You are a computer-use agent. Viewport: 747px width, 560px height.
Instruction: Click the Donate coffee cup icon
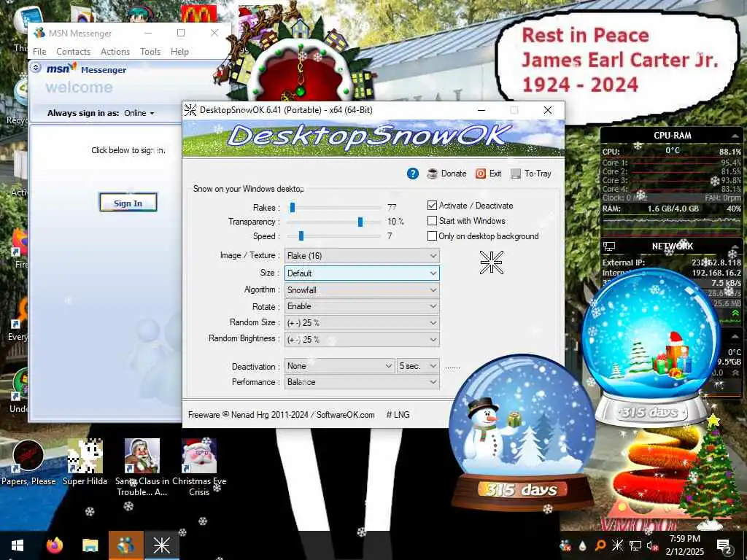[432, 174]
